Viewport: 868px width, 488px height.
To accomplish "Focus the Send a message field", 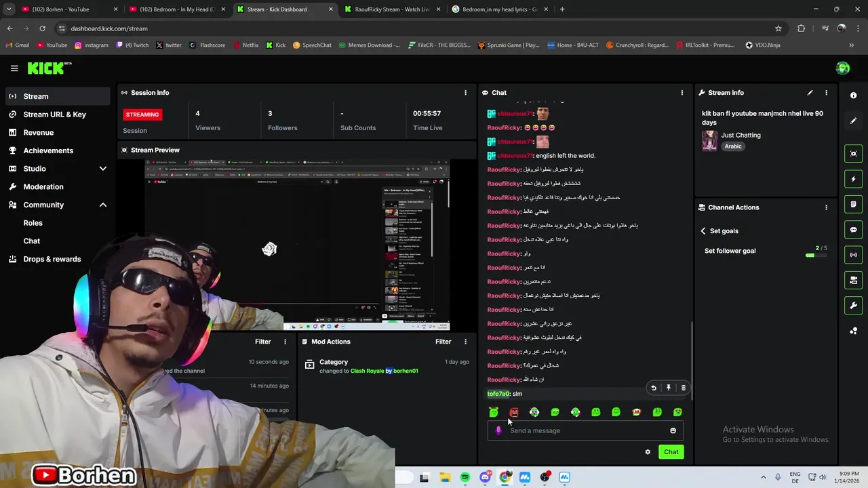I will 585,430.
